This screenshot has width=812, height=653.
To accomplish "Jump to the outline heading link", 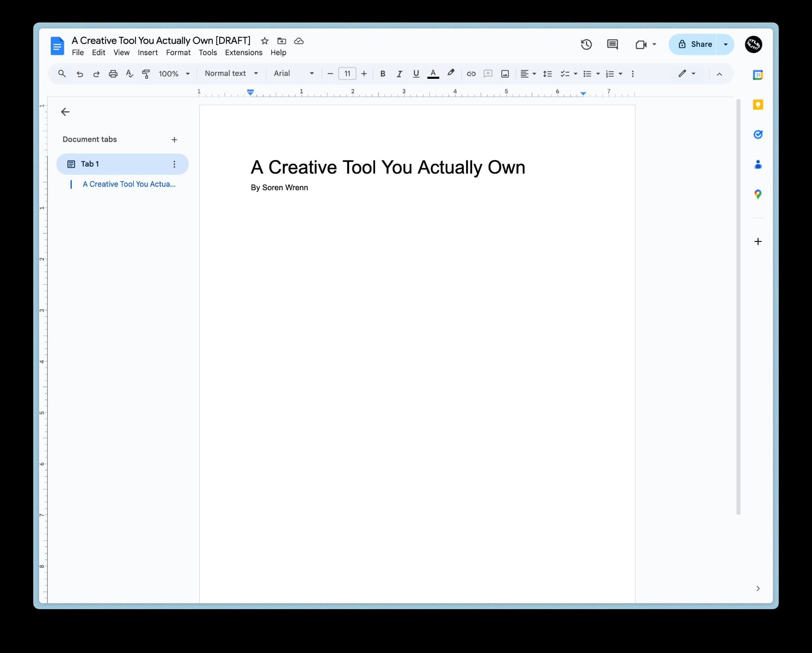I will tap(129, 184).
